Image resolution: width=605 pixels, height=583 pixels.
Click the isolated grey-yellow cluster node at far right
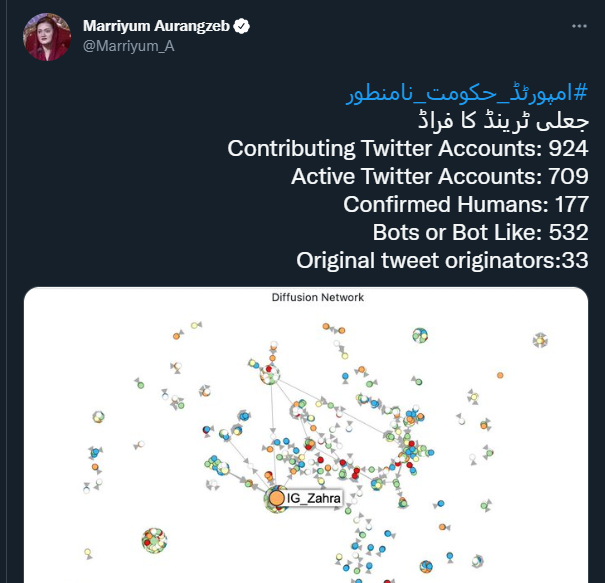click(x=540, y=340)
